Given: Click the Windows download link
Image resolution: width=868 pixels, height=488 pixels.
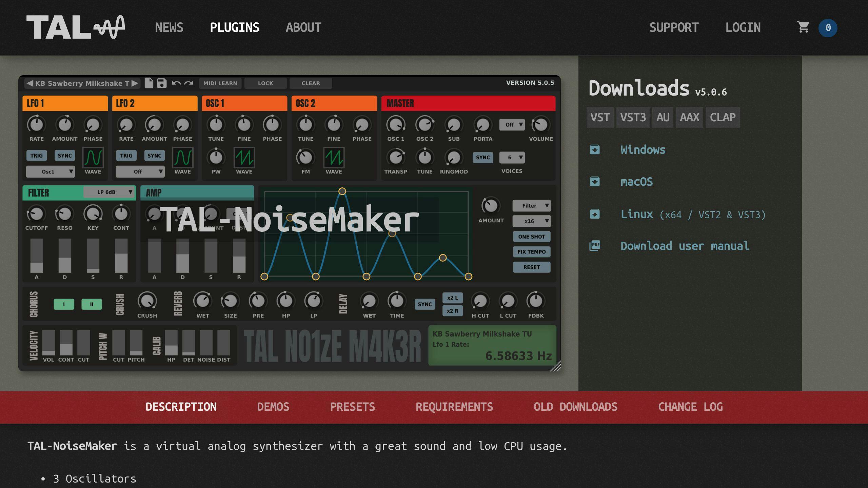Looking at the screenshot, I should (643, 149).
